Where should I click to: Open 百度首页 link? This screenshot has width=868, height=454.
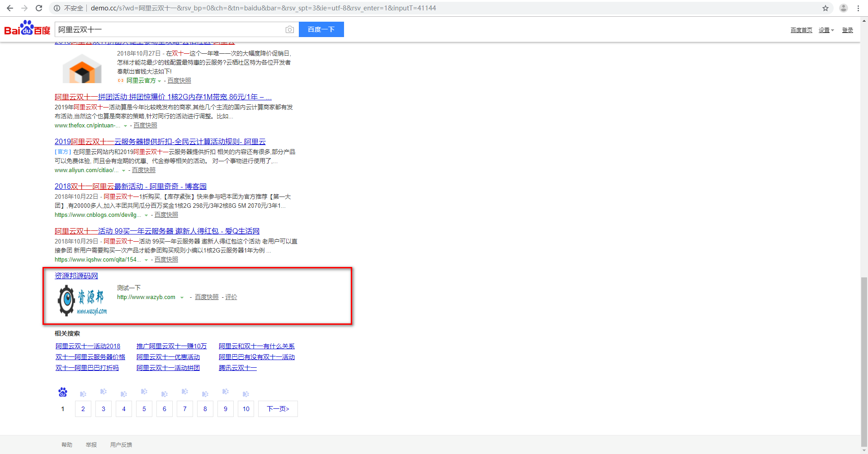802,30
